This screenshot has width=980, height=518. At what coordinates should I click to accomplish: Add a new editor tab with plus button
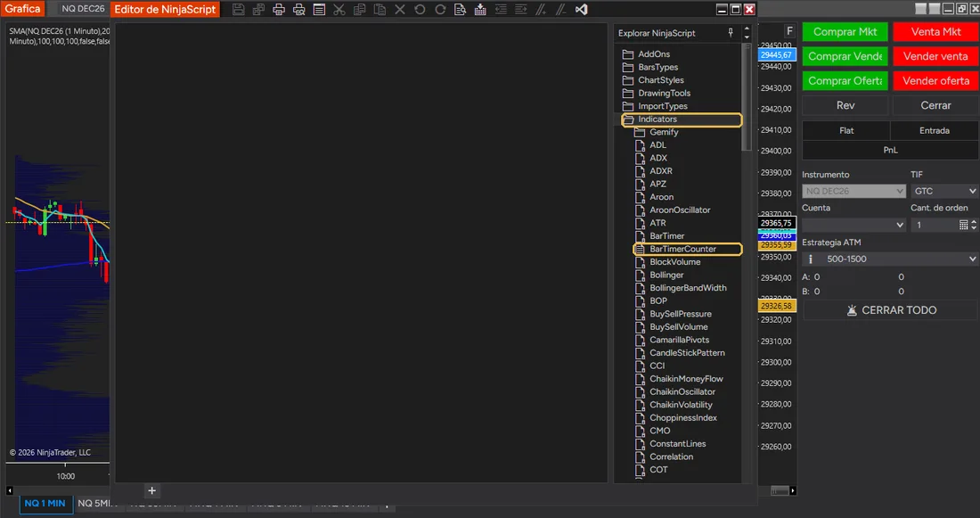point(151,490)
